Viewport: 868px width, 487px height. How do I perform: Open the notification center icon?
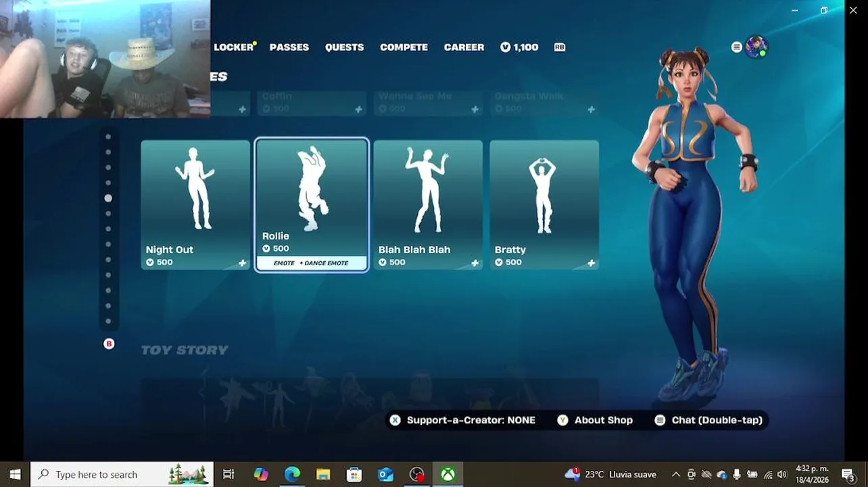(848, 475)
